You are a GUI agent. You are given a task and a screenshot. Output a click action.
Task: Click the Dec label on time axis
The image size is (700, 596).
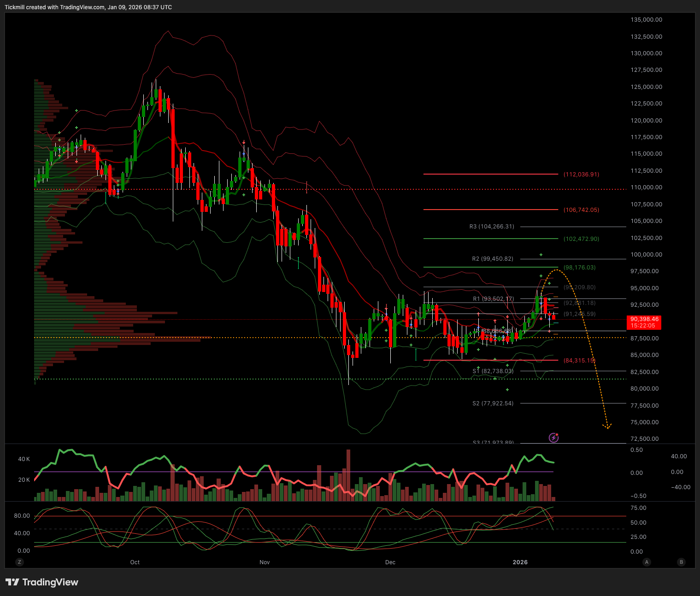(x=390, y=562)
